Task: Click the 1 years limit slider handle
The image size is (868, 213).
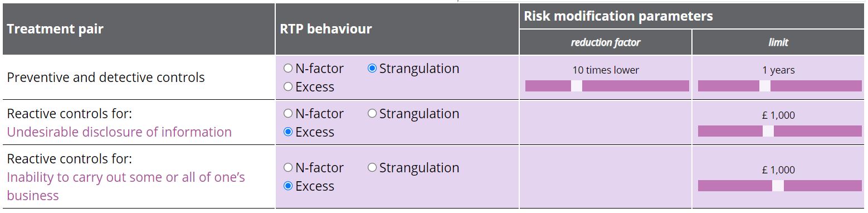Action: (765, 86)
